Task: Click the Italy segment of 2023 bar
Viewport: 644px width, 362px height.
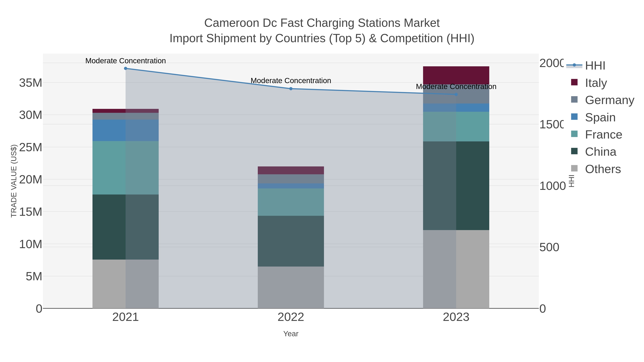Action: (x=456, y=75)
